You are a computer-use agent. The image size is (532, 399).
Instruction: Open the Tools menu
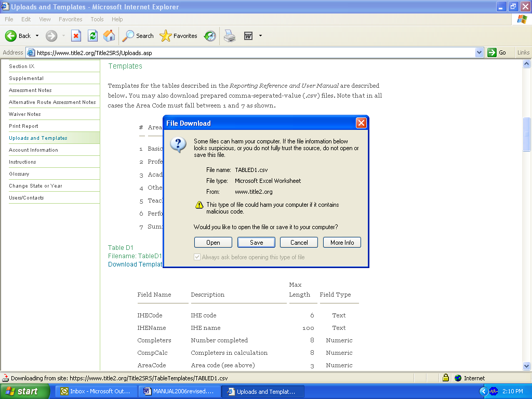coord(97,19)
